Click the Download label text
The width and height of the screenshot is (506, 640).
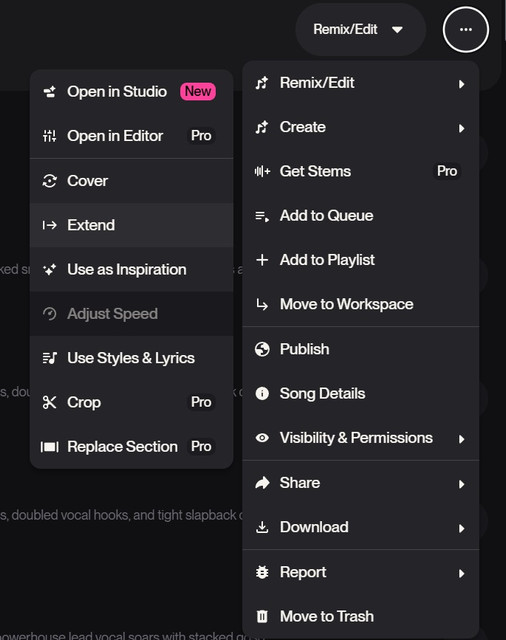pyautogui.click(x=314, y=527)
